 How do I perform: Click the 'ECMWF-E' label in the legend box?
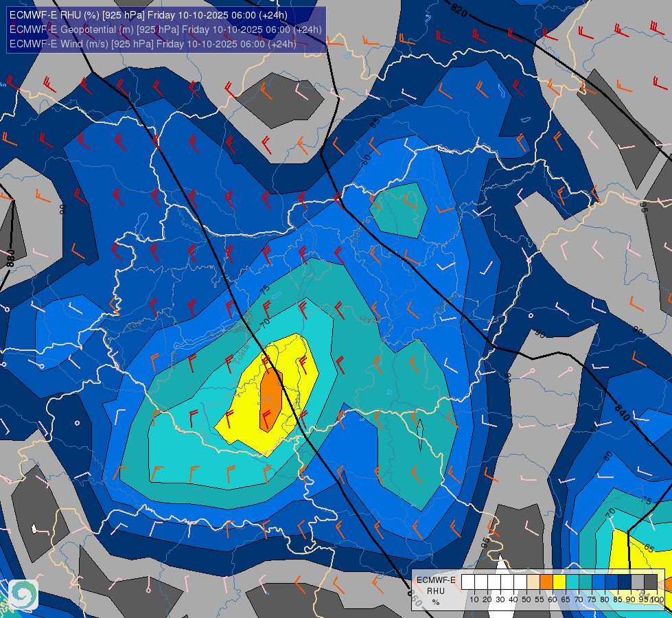pos(437,580)
